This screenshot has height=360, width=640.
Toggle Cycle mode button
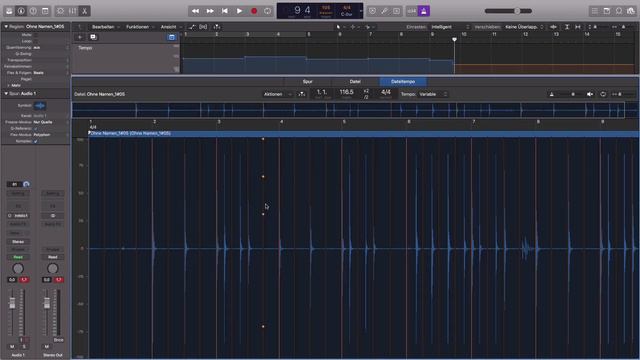(267, 11)
